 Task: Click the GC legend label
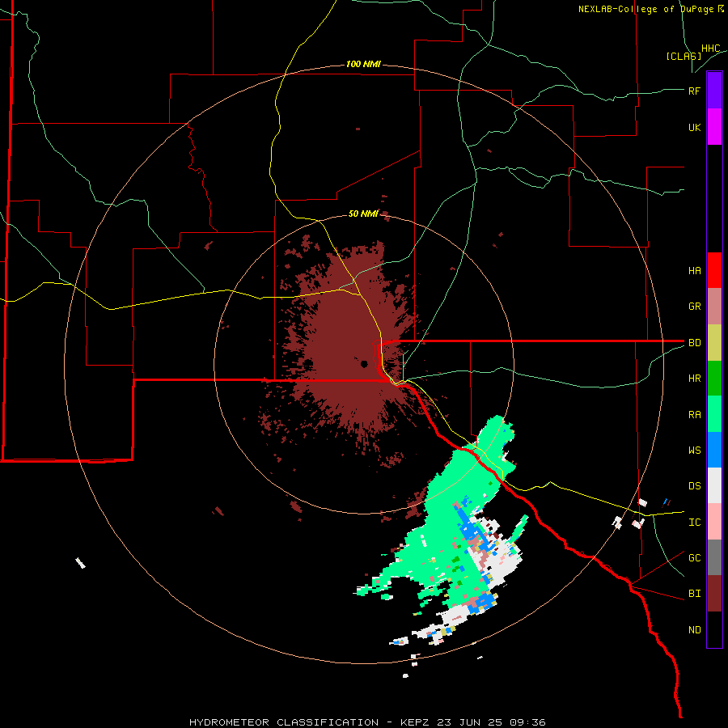pos(694,558)
